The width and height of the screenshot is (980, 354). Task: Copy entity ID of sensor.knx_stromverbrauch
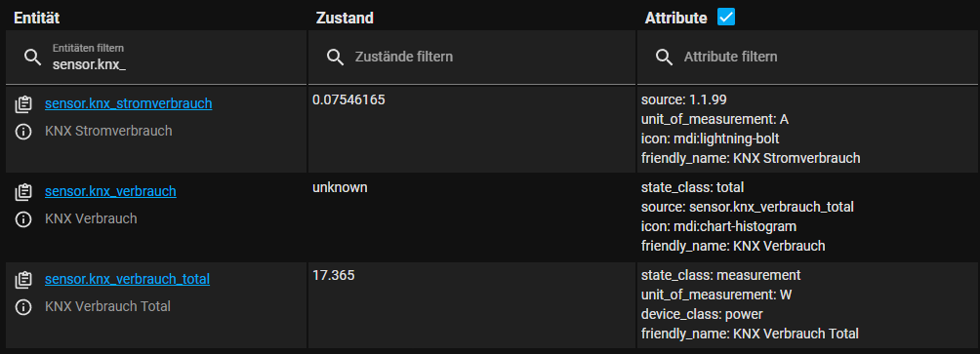pos(23,105)
